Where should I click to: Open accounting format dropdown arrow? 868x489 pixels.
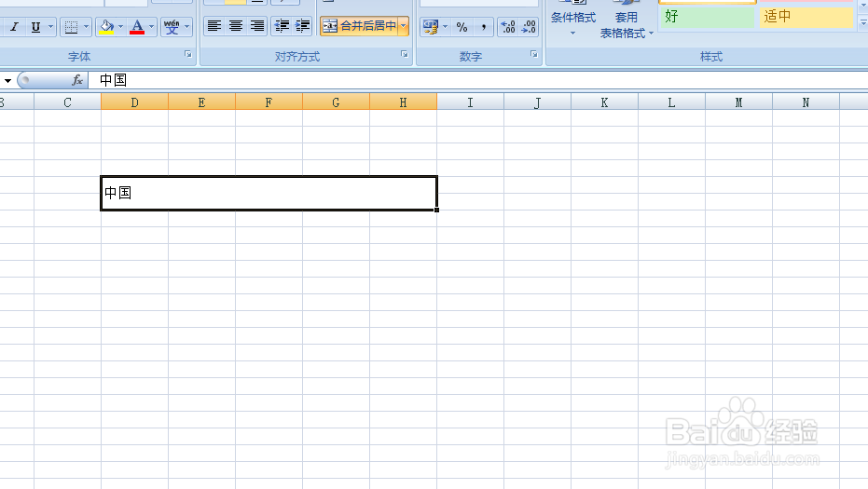(445, 27)
